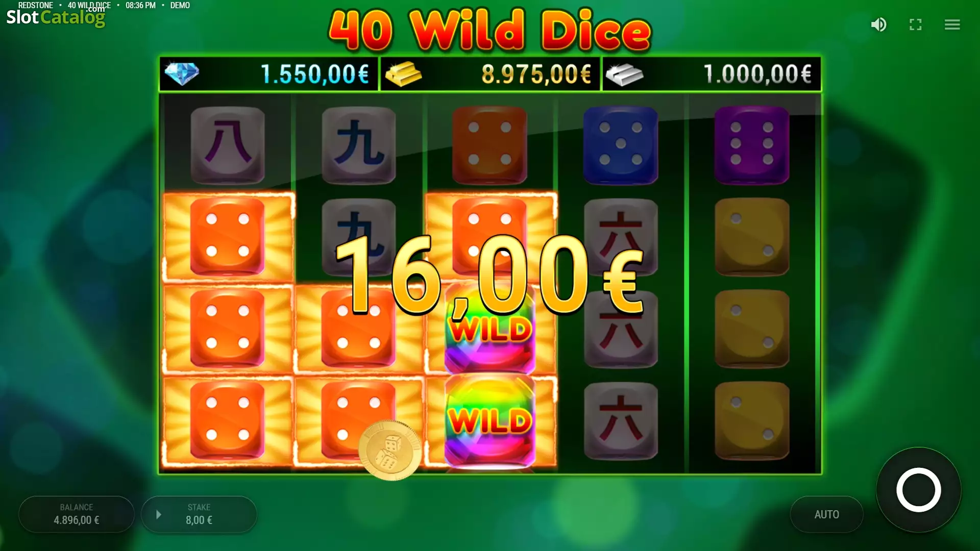Mute the game sound
The image size is (980, 551).
(x=878, y=24)
